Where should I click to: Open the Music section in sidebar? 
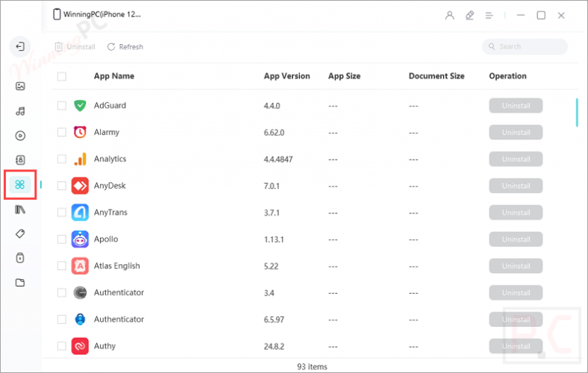[x=20, y=111]
